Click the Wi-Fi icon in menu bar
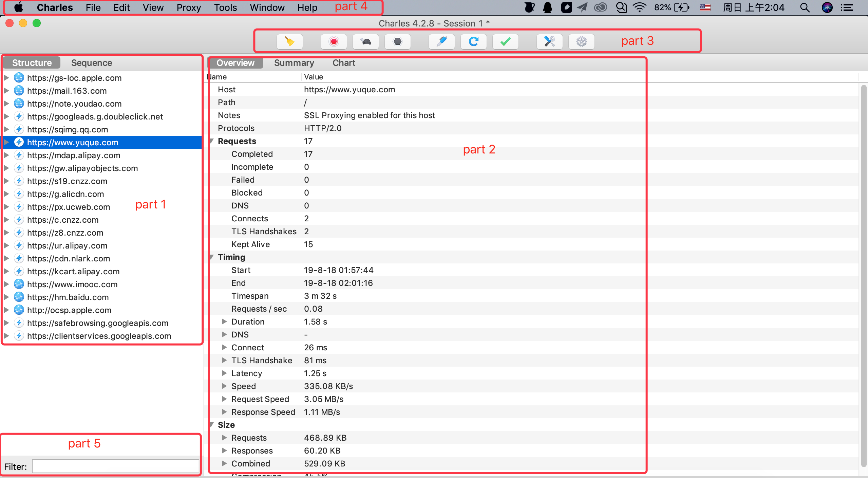 [x=639, y=7]
